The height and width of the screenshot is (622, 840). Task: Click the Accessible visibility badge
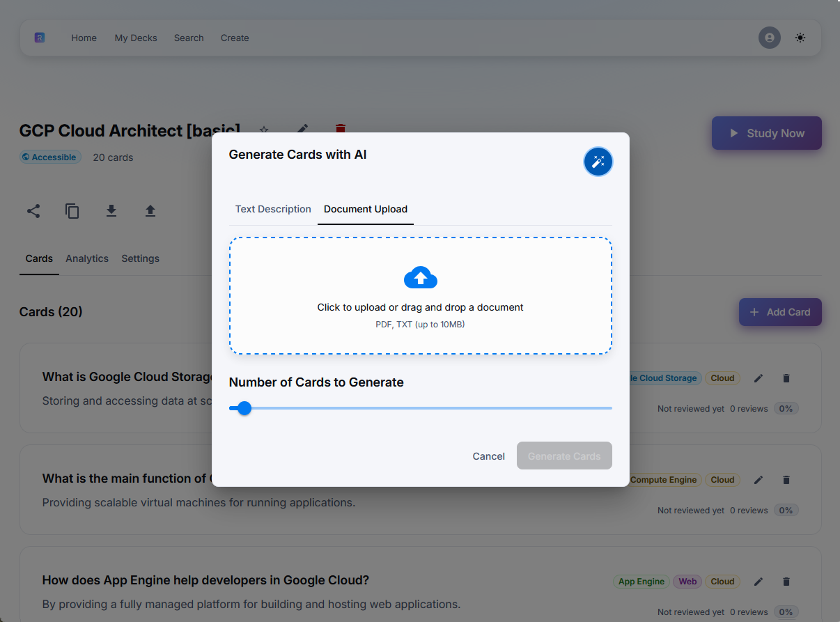point(50,157)
